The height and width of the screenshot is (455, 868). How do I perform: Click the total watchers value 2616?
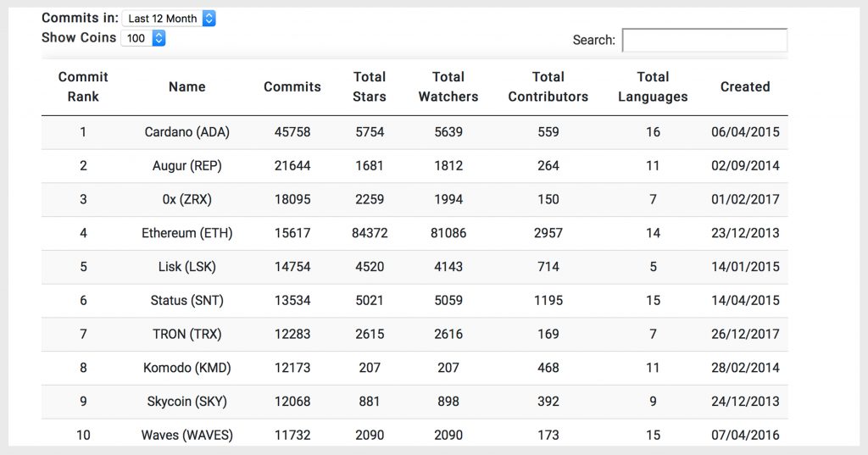(x=448, y=335)
